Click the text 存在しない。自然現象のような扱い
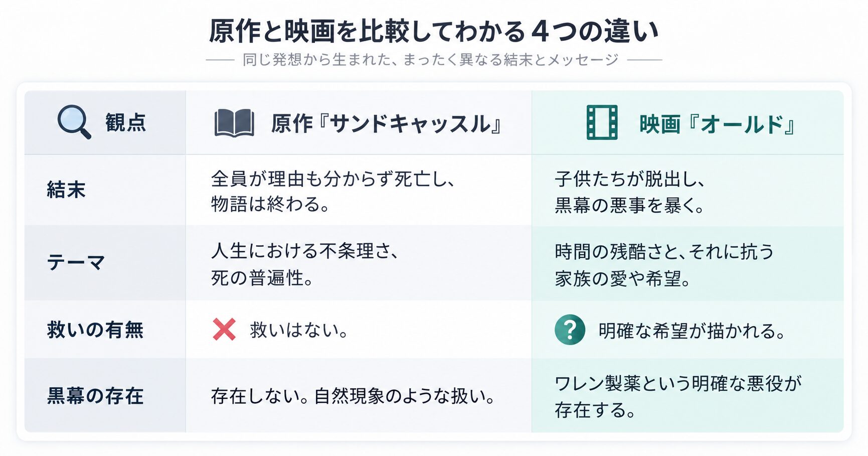Screen dimensions: 868x456 pyautogui.click(x=354, y=396)
